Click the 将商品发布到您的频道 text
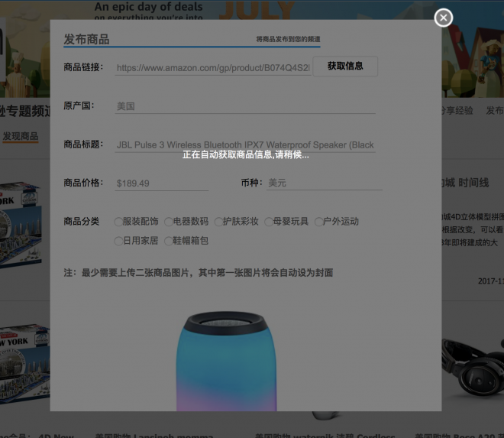 [x=288, y=39]
